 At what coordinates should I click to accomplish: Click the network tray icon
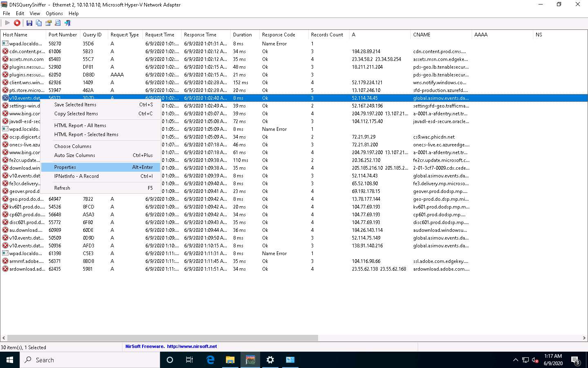point(526,360)
